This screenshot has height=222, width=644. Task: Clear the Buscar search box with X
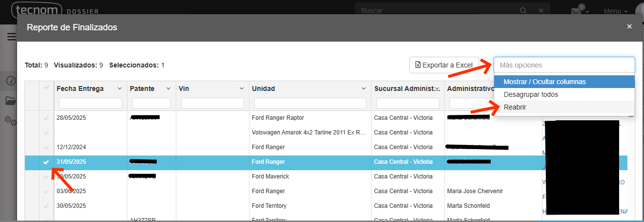pyautogui.click(x=540, y=10)
